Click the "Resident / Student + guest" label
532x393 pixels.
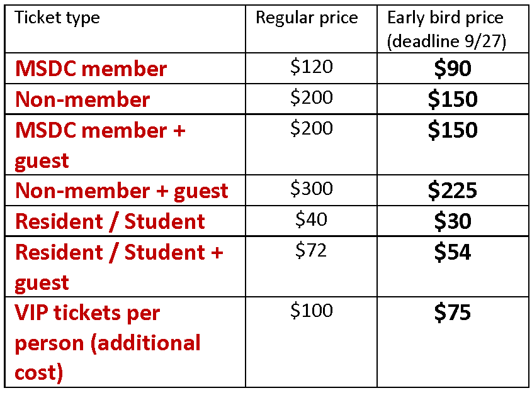coord(119,267)
